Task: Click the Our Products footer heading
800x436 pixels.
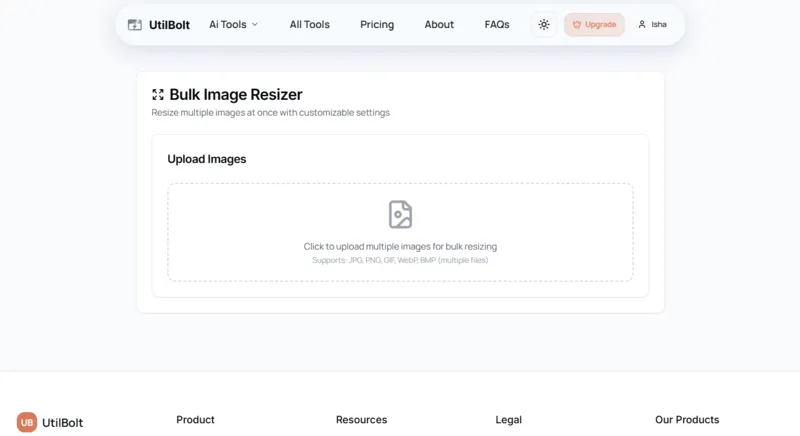Action: coord(687,420)
